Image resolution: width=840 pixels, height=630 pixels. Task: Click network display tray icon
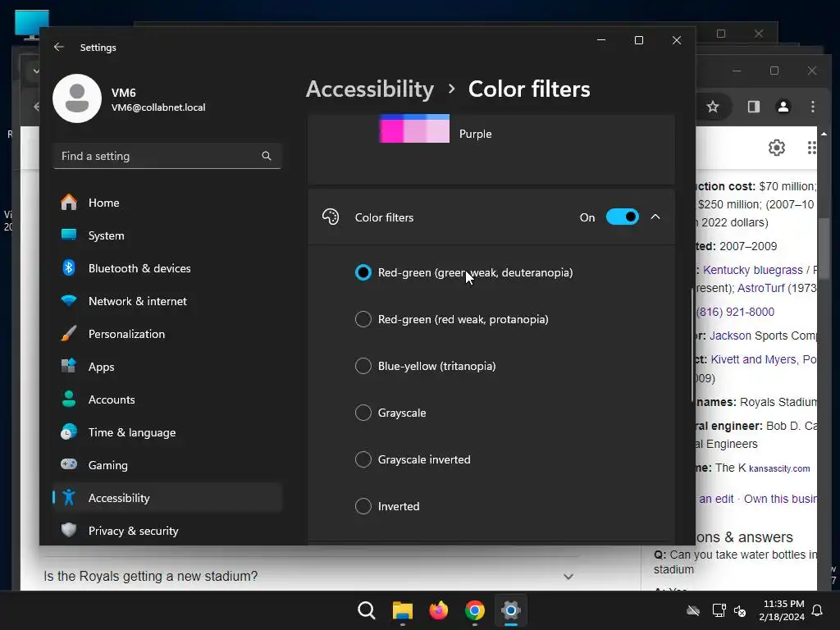(719, 610)
